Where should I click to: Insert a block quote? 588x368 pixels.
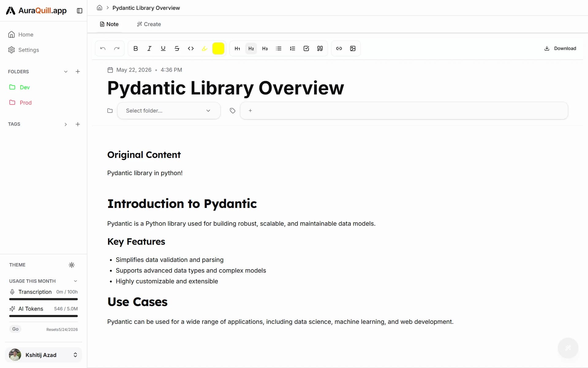tap(320, 48)
